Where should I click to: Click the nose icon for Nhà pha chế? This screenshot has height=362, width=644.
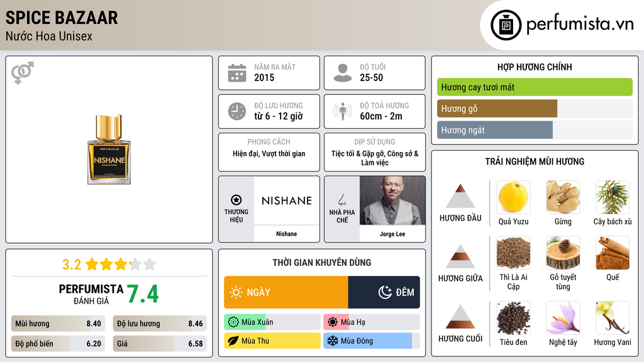[341, 200]
